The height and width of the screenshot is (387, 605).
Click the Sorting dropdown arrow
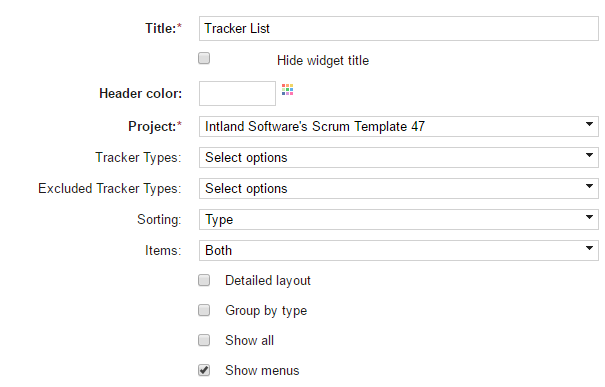[x=589, y=217]
